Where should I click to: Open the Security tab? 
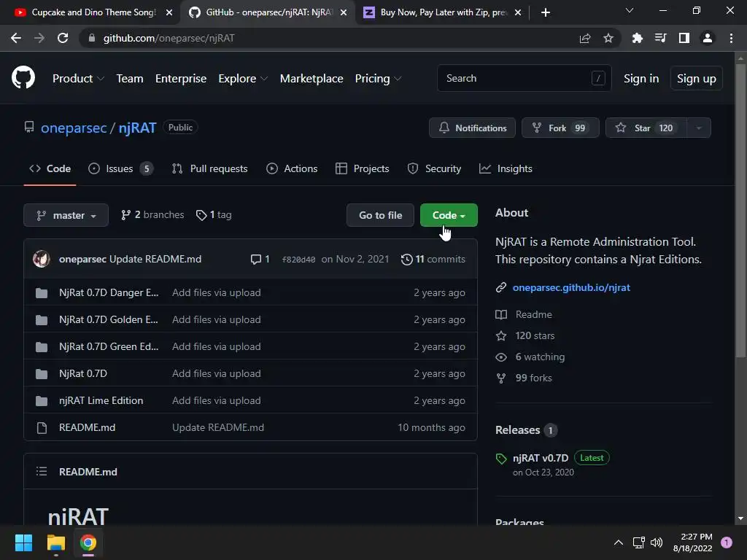click(434, 168)
